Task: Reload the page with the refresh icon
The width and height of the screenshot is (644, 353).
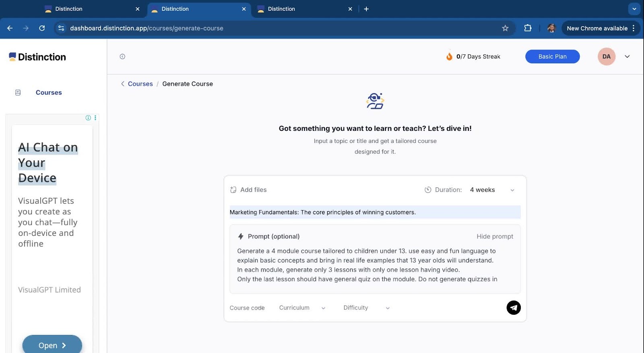Action: 42,28
